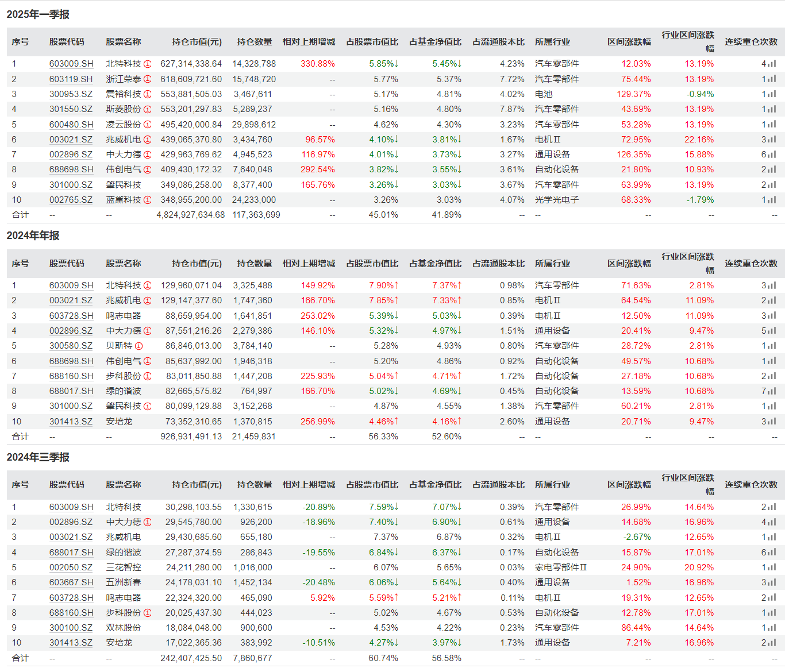Screen dimensions: 785x672
Task: Click total value 242,407,425.50
Action: (x=191, y=658)
